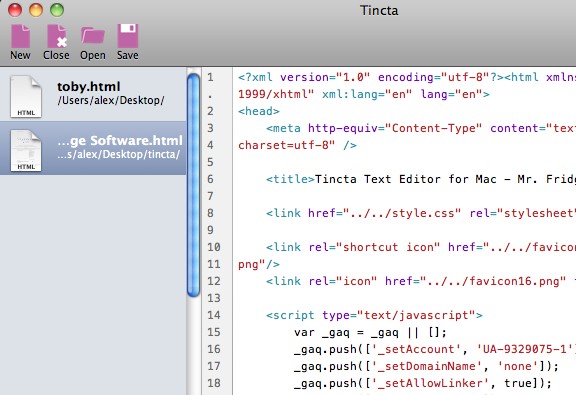Image resolution: width=576 pixels, height=395 pixels.
Task: Click the 'shortcut icon' rel value
Action: pos(388,247)
